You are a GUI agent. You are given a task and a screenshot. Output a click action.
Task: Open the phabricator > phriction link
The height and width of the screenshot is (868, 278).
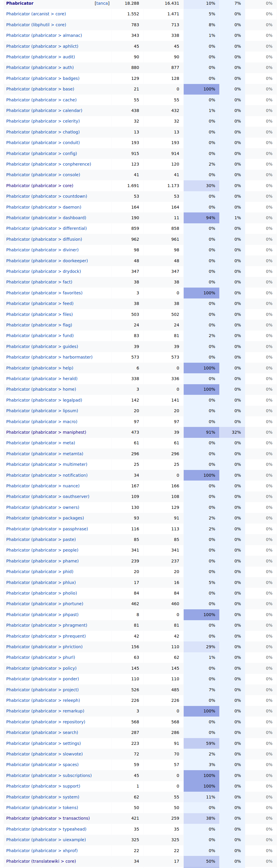click(44, 647)
